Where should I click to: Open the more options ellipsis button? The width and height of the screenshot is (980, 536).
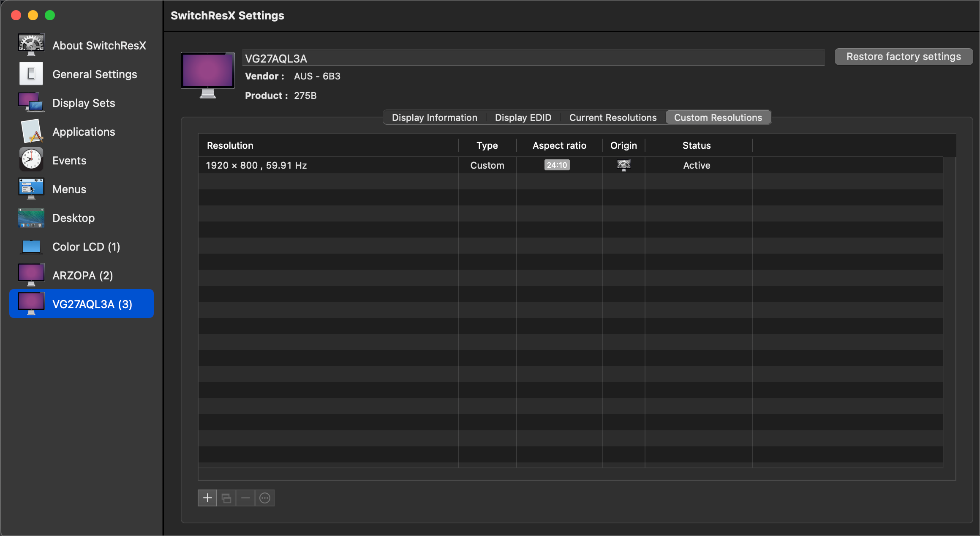coord(265,498)
